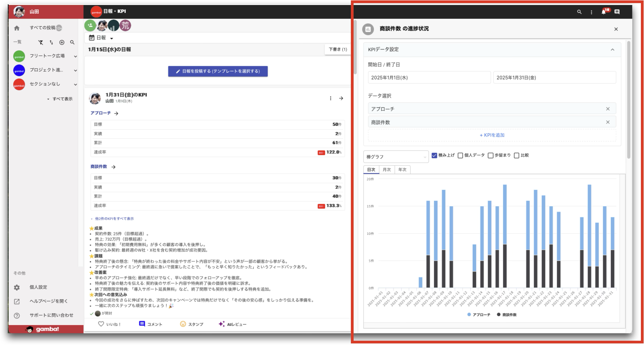Click arrow next to アプローチ heading
Image resolution: width=644 pixels, height=345 pixels.
(116, 113)
